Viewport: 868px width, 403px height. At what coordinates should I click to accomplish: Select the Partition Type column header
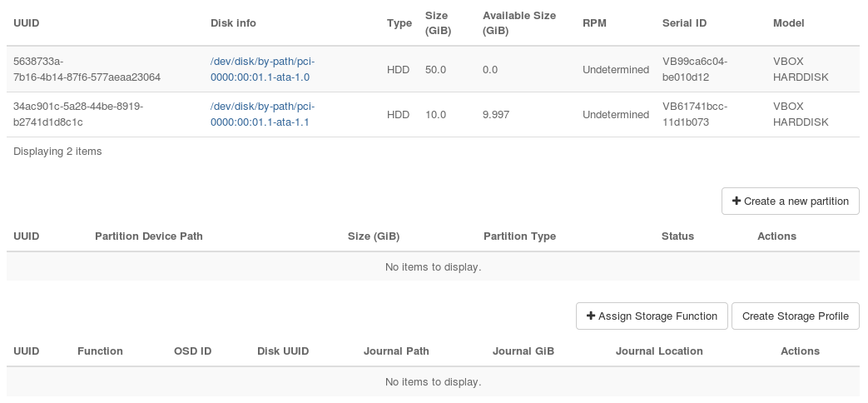[519, 236]
